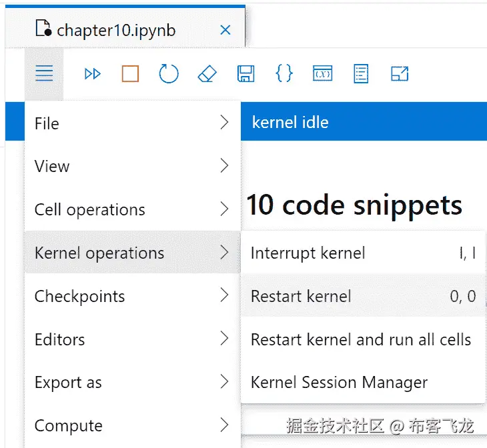Expand chevron next to File
487x448 pixels.
point(225,122)
